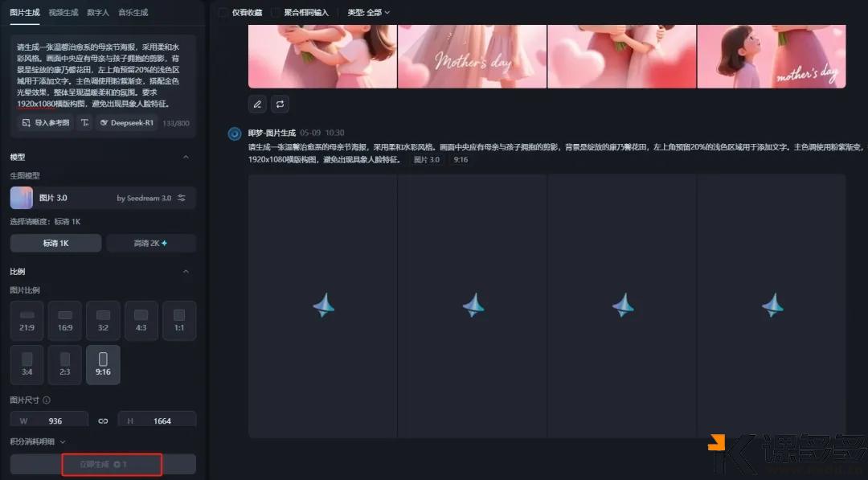
Task: Click the regenerate loop icon below images
Action: (280, 104)
